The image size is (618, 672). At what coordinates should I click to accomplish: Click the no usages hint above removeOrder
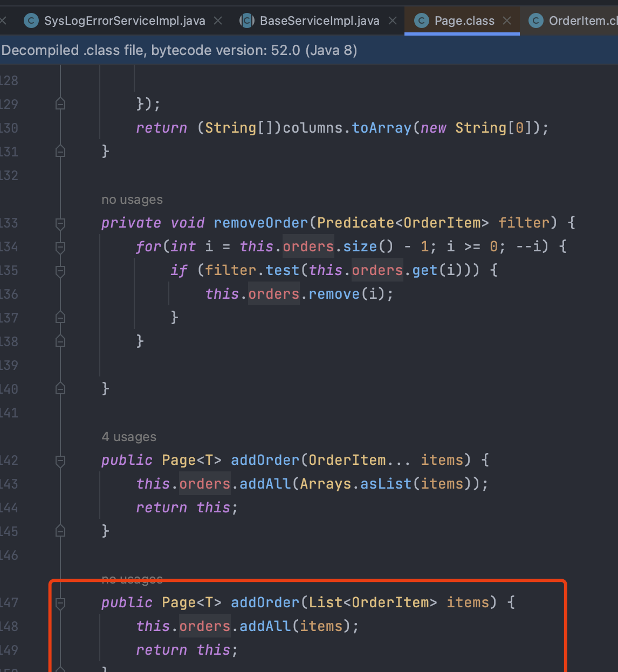132,200
